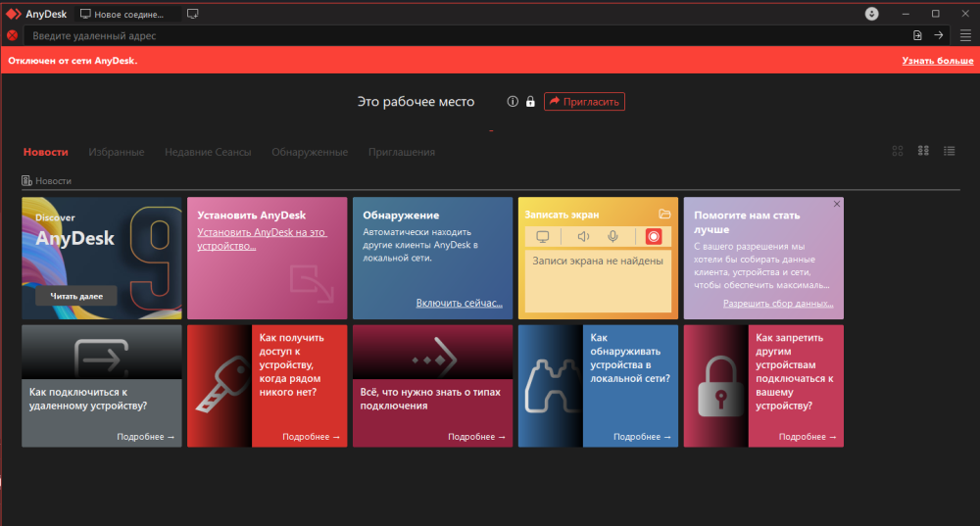Click 'Записи экрана не найдены' text

[598, 261]
